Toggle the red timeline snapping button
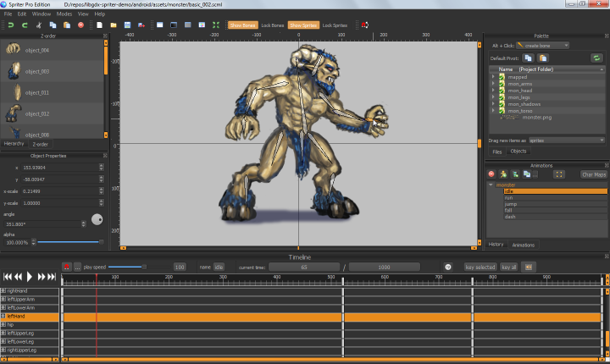Image resolution: width=610 pixels, height=364 pixels. point(67,267)
